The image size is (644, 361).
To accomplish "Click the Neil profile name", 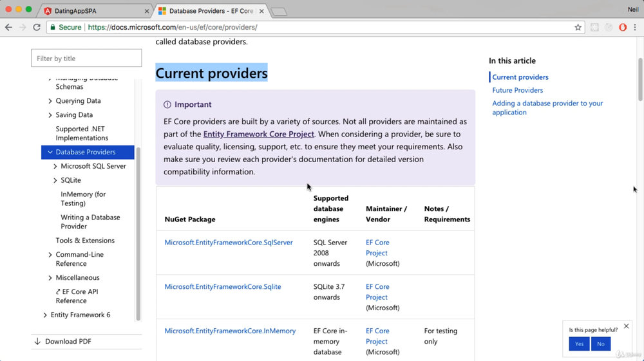I will click(x=633, y=10).
